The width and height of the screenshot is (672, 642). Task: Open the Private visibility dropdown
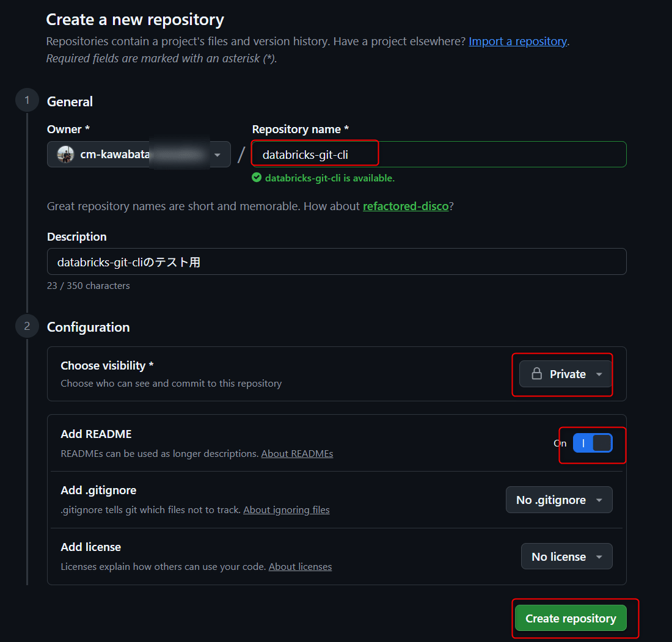[566, 374]
